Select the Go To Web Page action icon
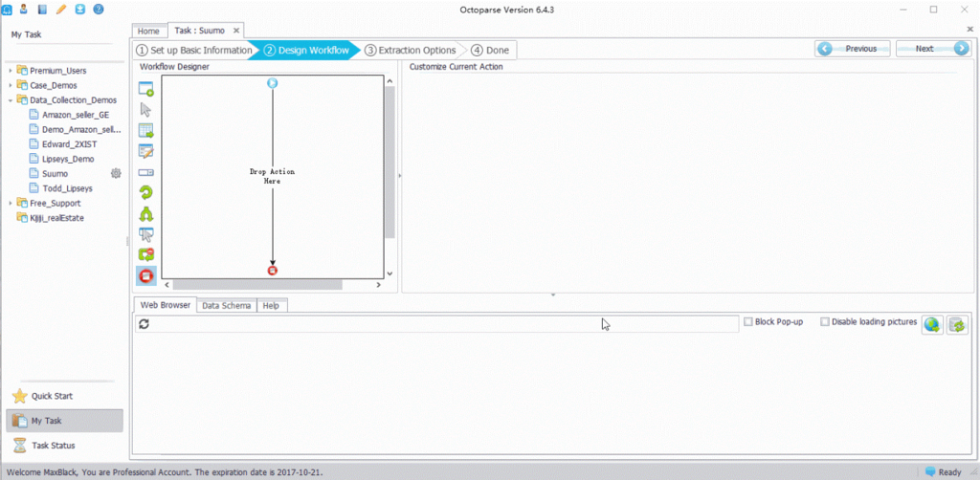Image resolution: width=980 pixels, height=480 pixels. [x=146, y=89]
